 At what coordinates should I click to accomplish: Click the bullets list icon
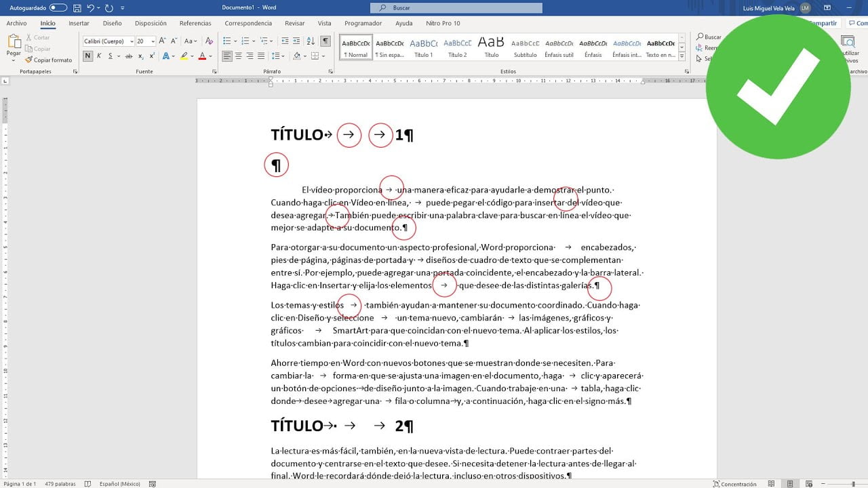229,41
